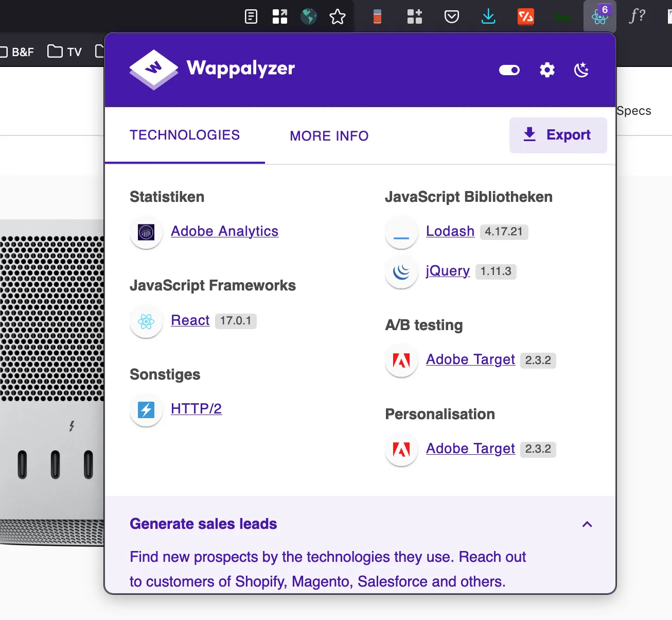Click the React version badge 17.0.1
Screen dimensions: 672x620
(x=236, y=321)
